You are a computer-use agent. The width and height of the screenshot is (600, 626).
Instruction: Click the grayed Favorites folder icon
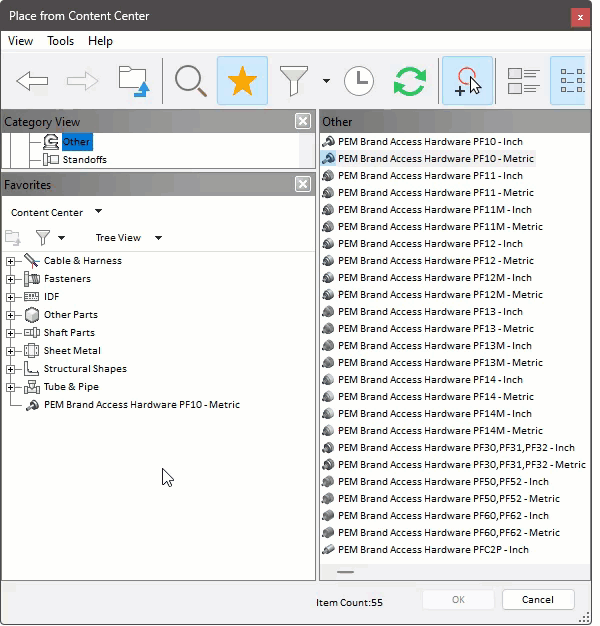coord(13,238)
